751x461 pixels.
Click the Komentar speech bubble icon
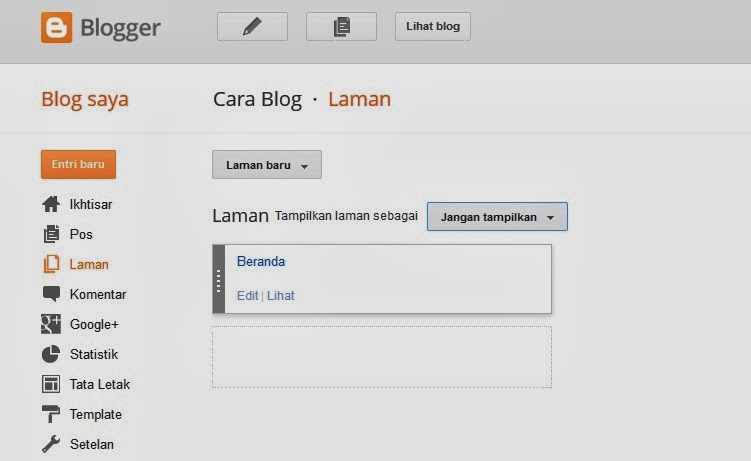(51, 294)
